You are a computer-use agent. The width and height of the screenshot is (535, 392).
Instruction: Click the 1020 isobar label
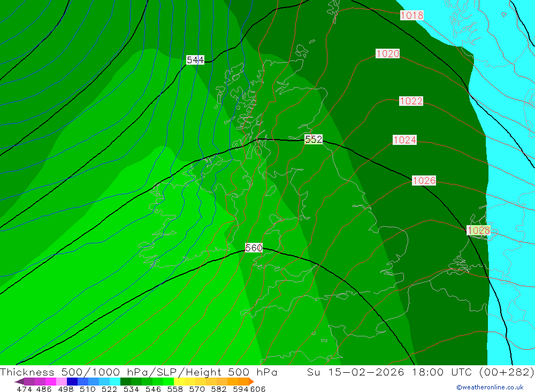387,53
